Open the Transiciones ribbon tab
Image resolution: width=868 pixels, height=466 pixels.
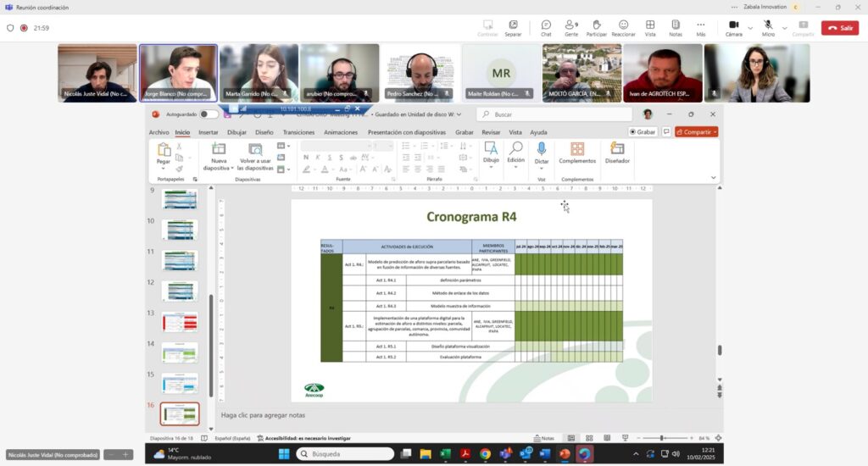click(x=298, y=132)
